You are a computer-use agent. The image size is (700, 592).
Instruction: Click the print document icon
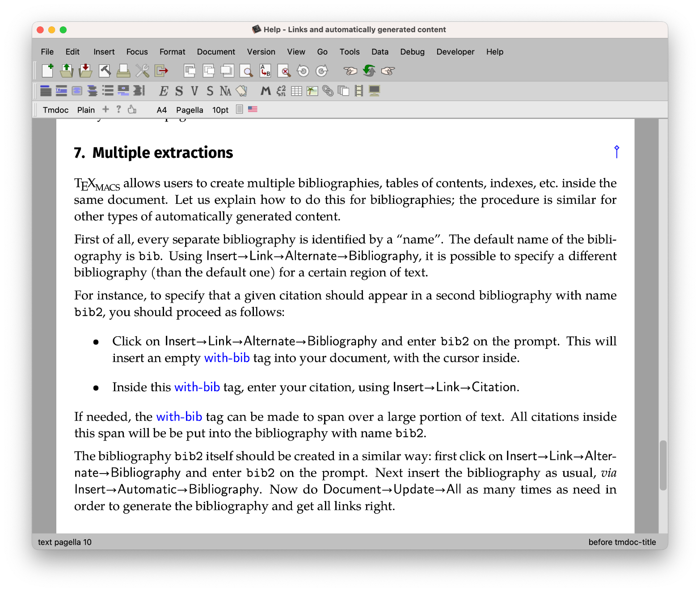click(x=123, y=71)
